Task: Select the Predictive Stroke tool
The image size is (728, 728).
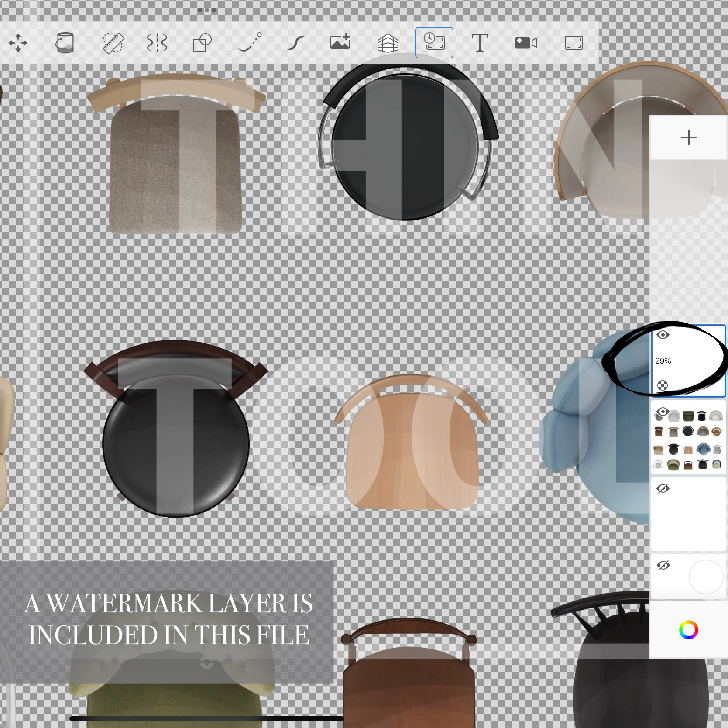Action: (250, 42)
